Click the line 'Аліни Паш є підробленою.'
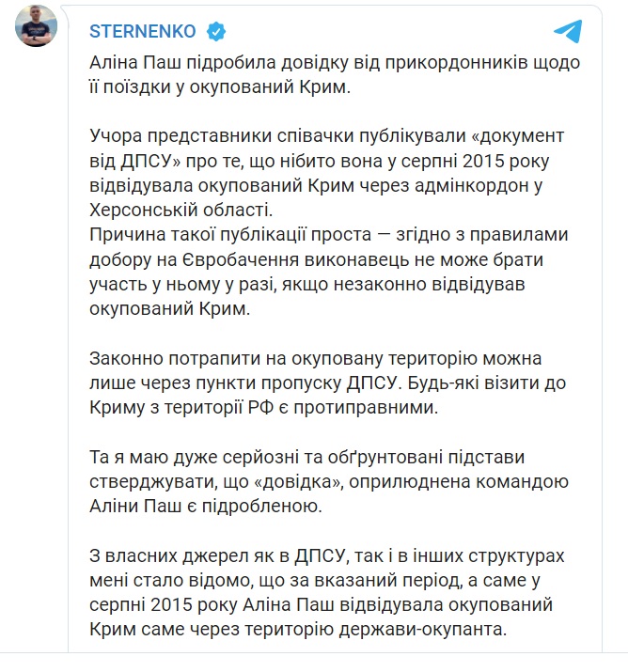628x672 pixels. pyautogui.click(x=206, y=507)
